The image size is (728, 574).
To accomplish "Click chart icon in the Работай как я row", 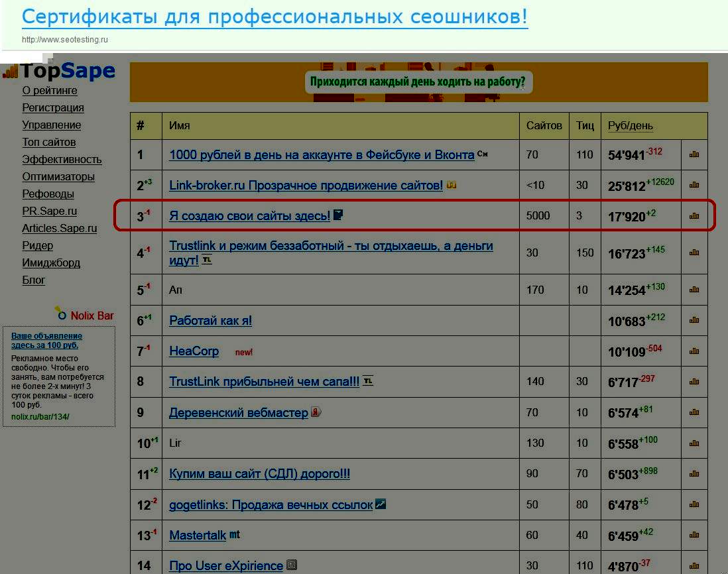I will (x=694, y=321).
